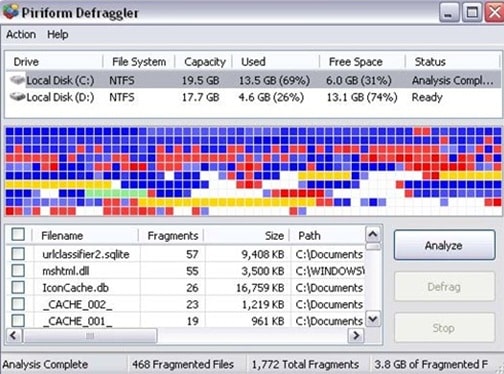Sort file list by Size column
This screenshot has width=504, height=374.
pos(247,236)
